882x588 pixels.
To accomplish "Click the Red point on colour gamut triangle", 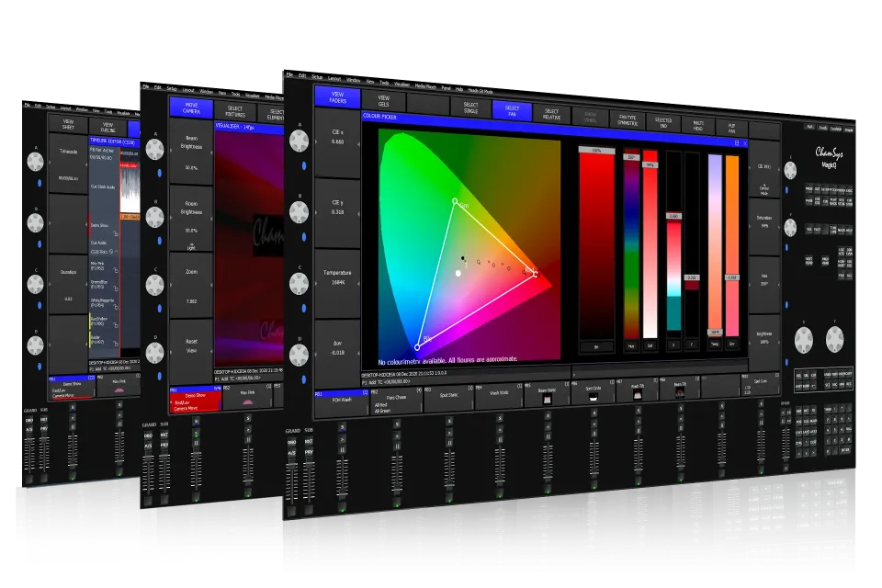I will (x=535, y=273).
